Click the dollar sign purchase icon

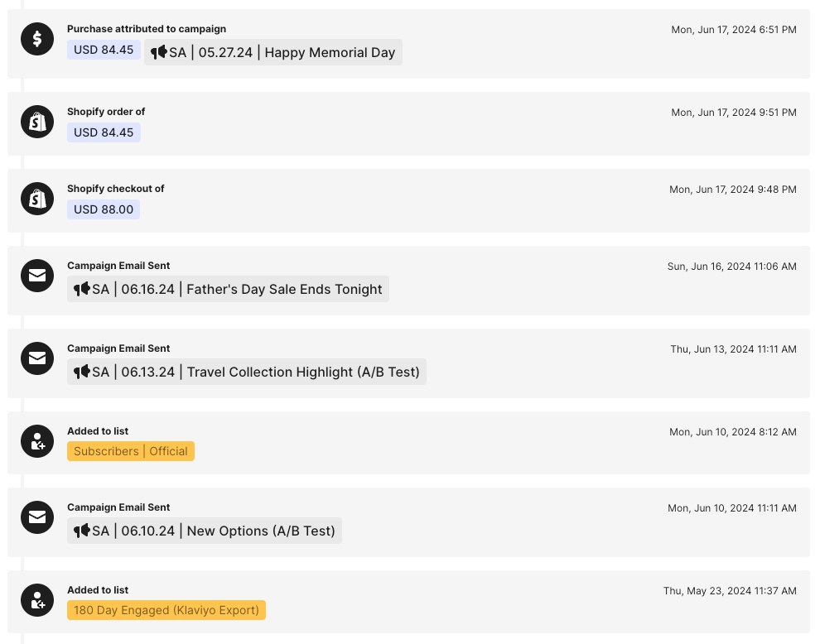click(37, 39)
